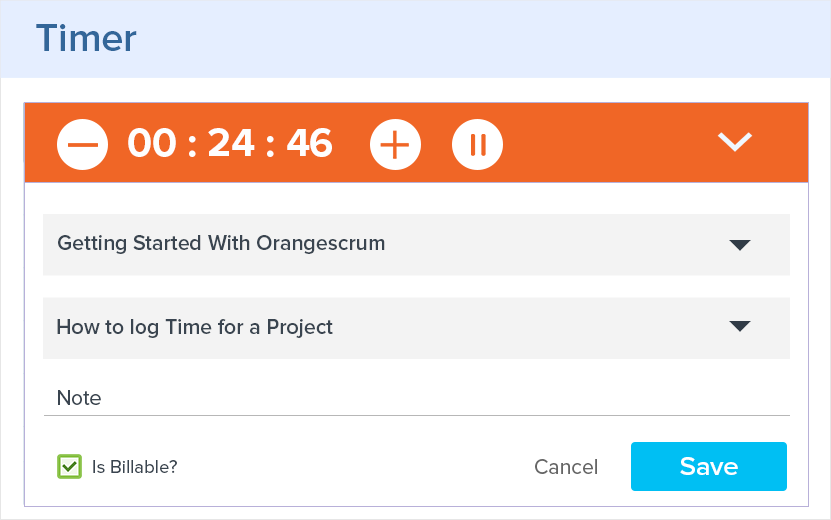Click the Timer heading
The image size is (831, 520).
point(86,39)
